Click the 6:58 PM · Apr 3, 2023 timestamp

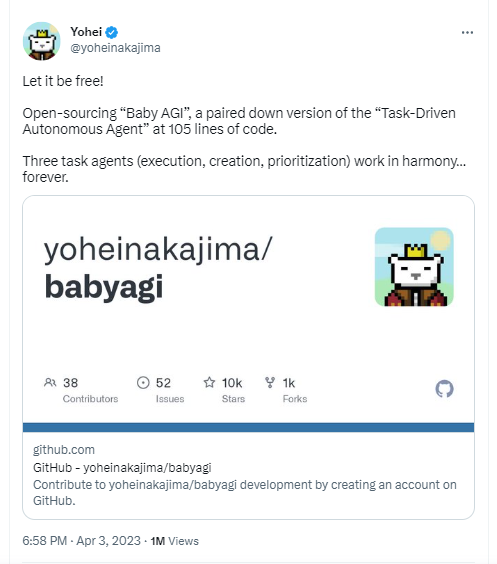(x=81, y=541)
